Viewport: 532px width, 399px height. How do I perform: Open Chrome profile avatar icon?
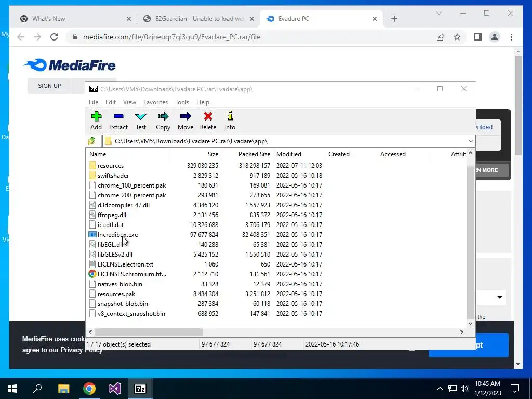pyautogui.click(x=495, y=37)
